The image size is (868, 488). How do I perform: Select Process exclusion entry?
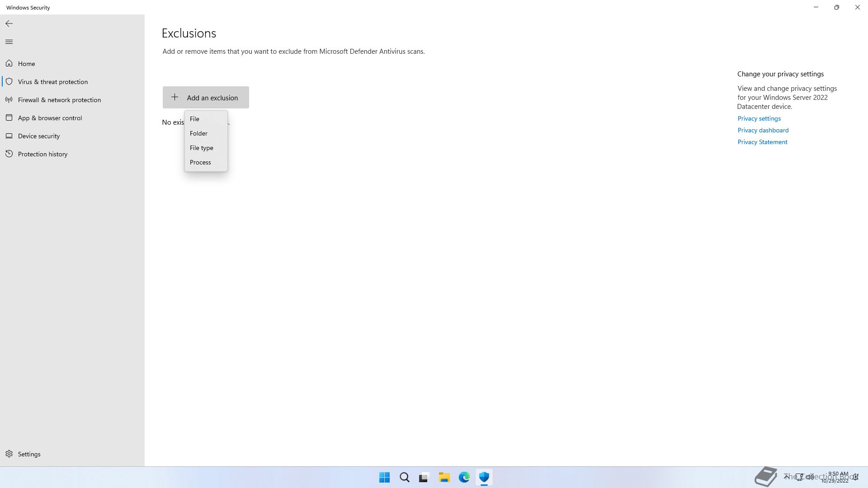click(x=200, y=162)
